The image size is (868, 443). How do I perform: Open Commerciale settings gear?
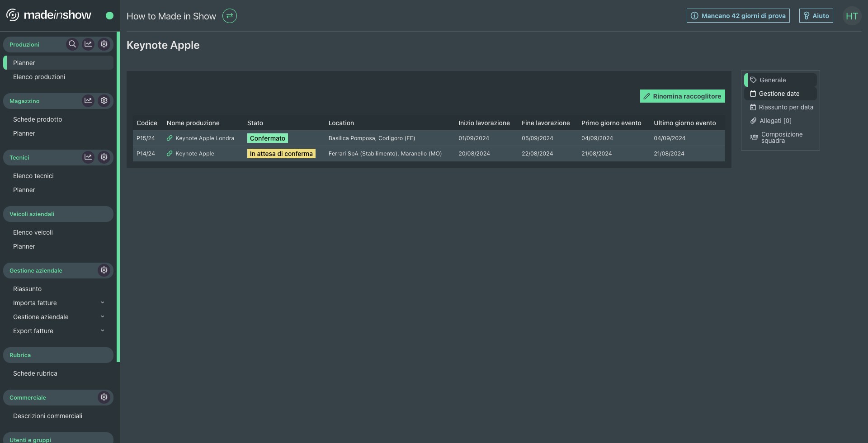[104, 397]
